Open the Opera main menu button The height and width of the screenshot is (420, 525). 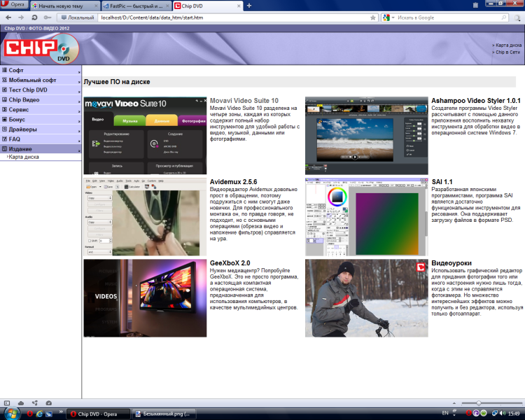tap(14, 4)
